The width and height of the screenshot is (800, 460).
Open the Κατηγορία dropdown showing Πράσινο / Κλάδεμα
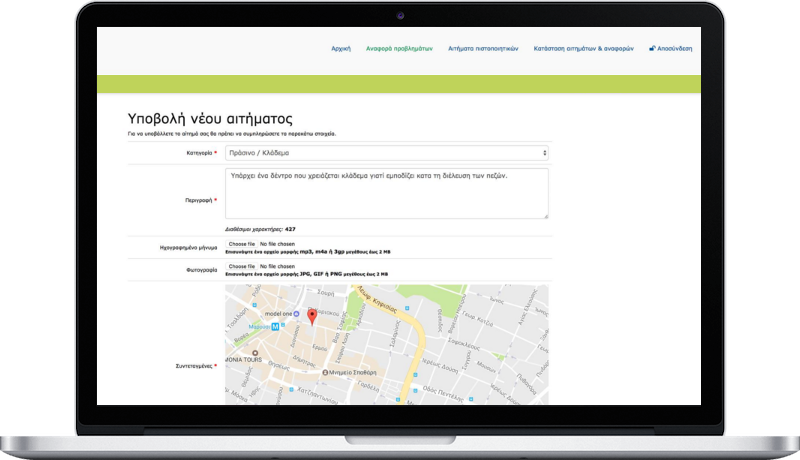coord(386,153)
